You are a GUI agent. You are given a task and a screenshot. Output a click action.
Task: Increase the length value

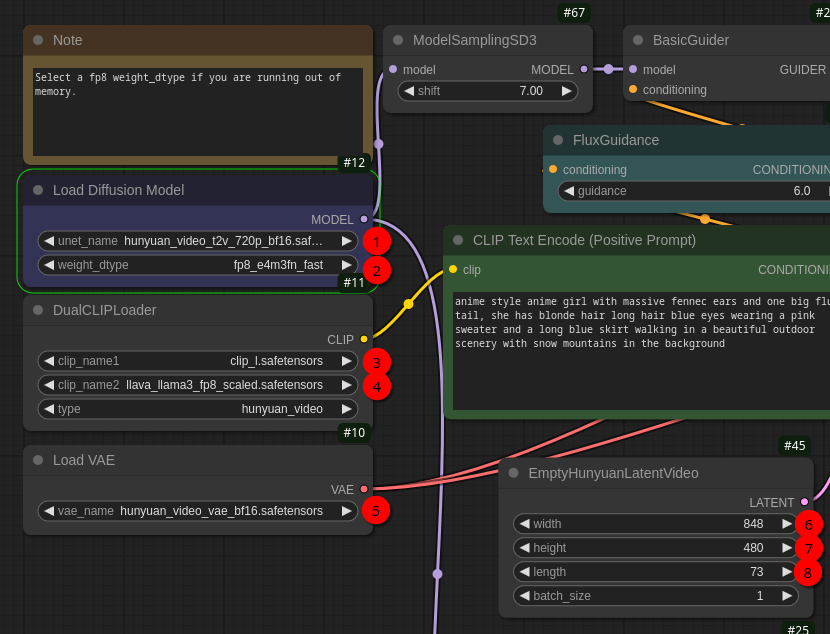click(787, 572)
